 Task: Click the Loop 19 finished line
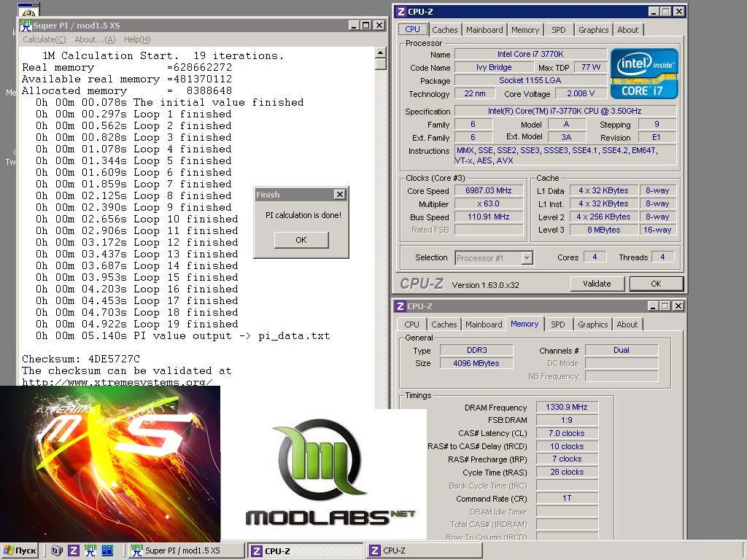tap(137, 324)
